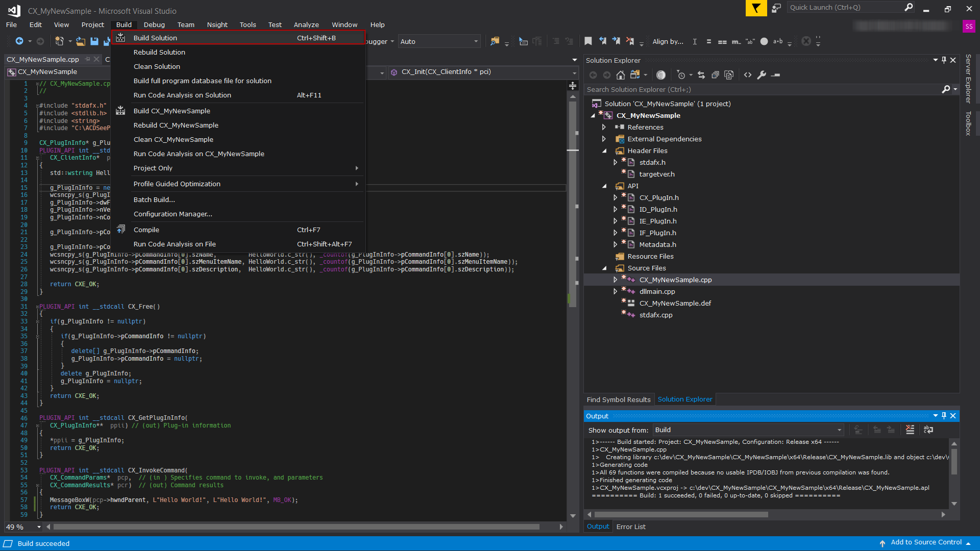Viewport: 980px width, 551px height.
Task: Open the Show output from Build dropdown
Action: pyautogui.click(x=747, y=430)
